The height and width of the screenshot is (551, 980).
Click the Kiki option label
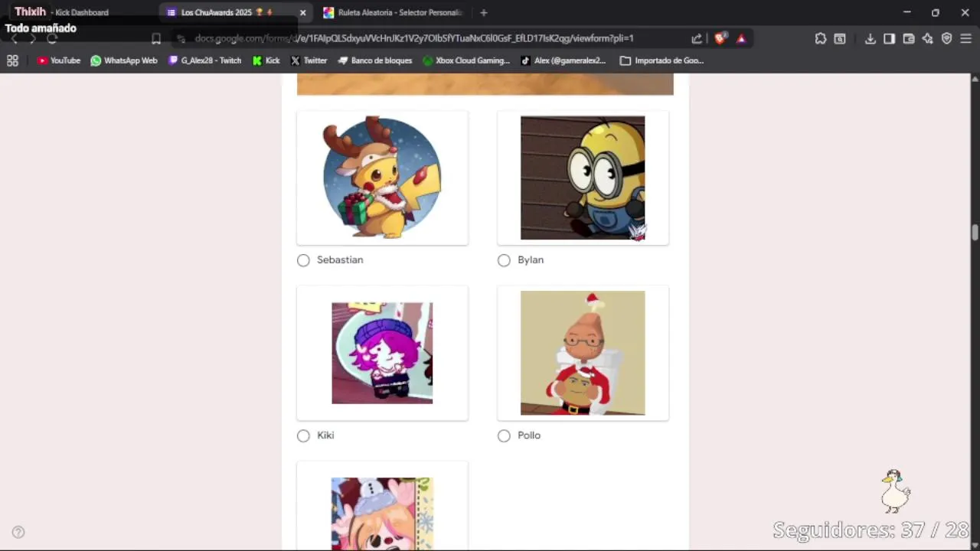click(325, 435)
